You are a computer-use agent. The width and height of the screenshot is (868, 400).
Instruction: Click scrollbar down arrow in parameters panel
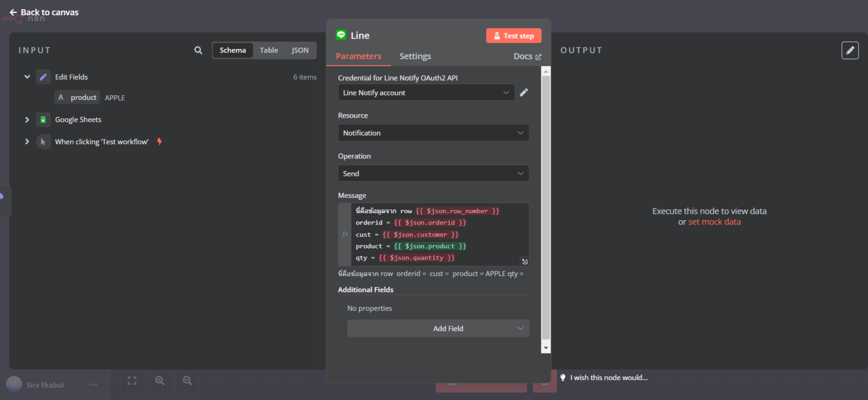[546, 347]
